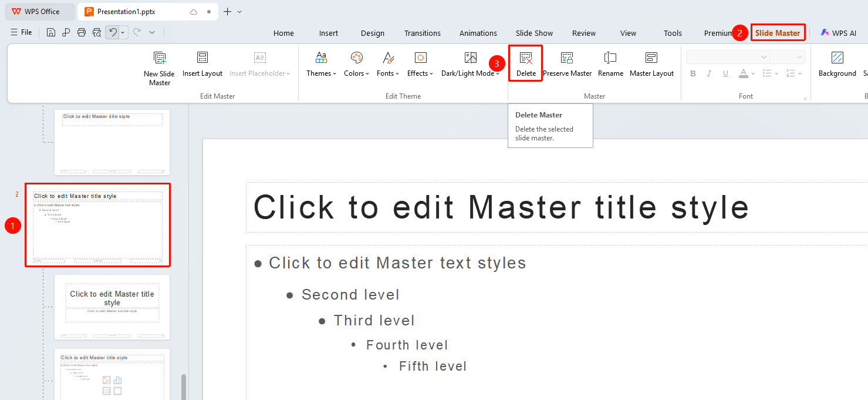Expand the Themes dropdown

(x=321, y=65)
